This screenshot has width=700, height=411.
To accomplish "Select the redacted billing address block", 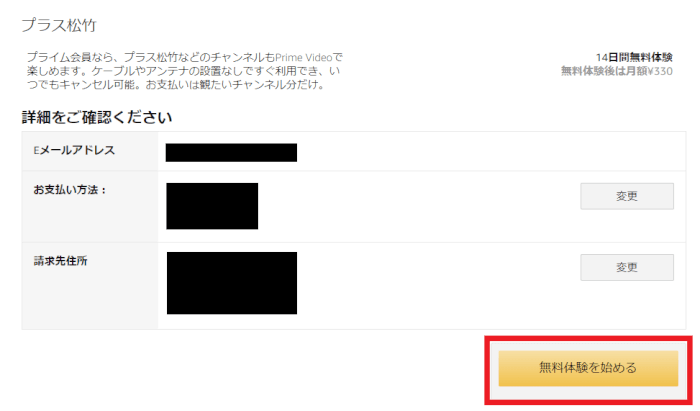I will [x=232, y=283].
